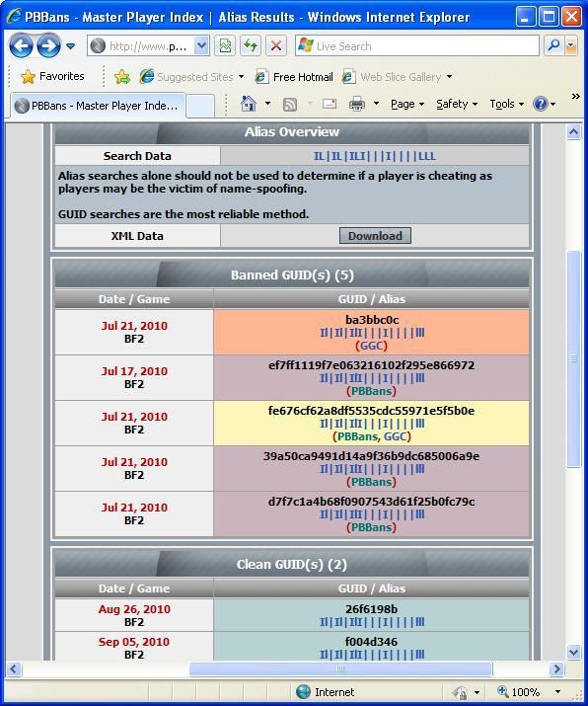Open the Safety menu
This screenshot has height=706, width=588.
[x=456, y=105]
